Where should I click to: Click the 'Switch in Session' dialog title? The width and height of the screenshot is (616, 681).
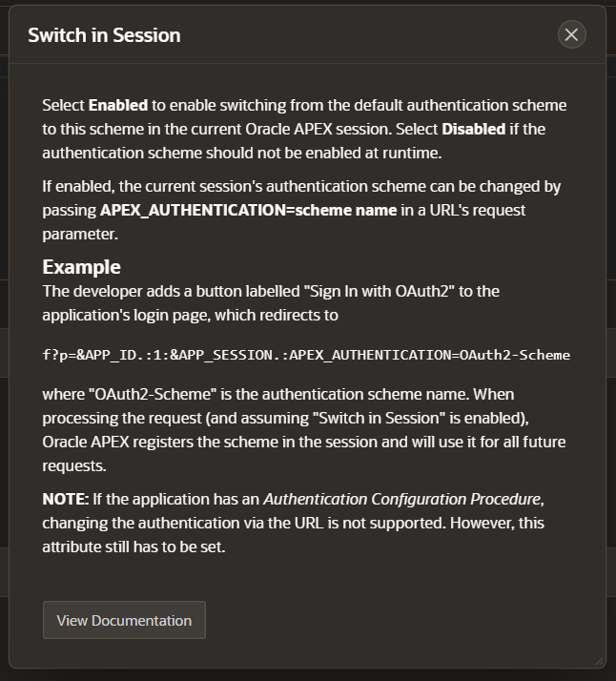point(104,35)
